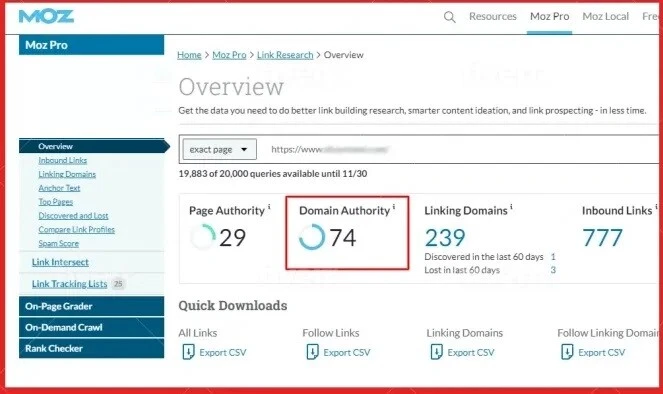This screenshot has height=394, width=663.
Task: Select Moz Pro tab
Action: [549, 16]
